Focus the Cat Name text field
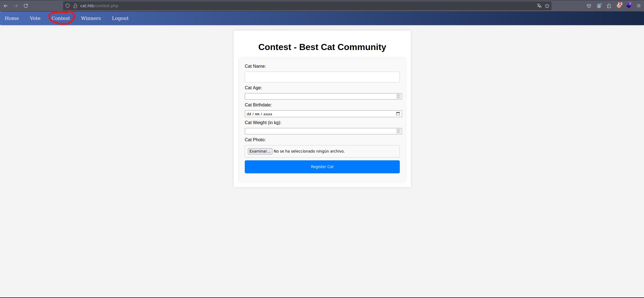The height and width of the screenshot is (298, 644). coord(322,77)
